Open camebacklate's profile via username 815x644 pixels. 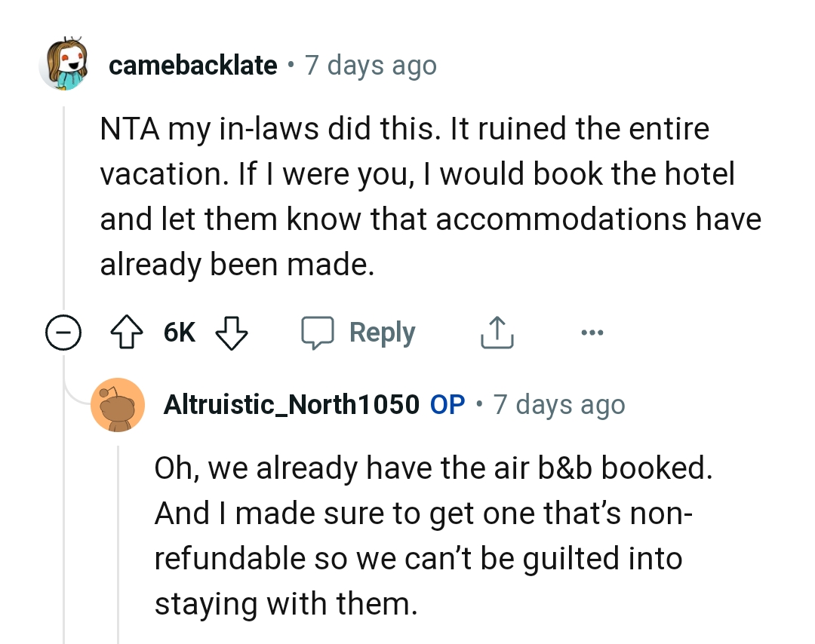point(193,66)
